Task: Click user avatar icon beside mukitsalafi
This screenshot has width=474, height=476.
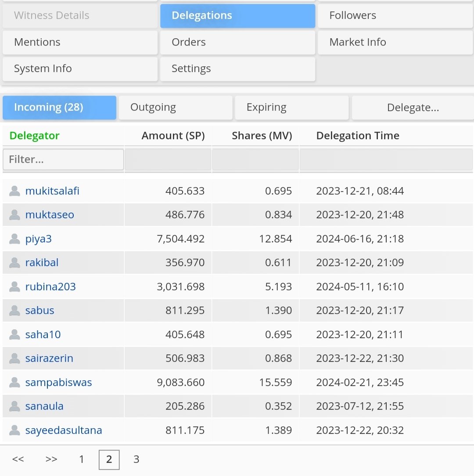Action: point(14,191)
